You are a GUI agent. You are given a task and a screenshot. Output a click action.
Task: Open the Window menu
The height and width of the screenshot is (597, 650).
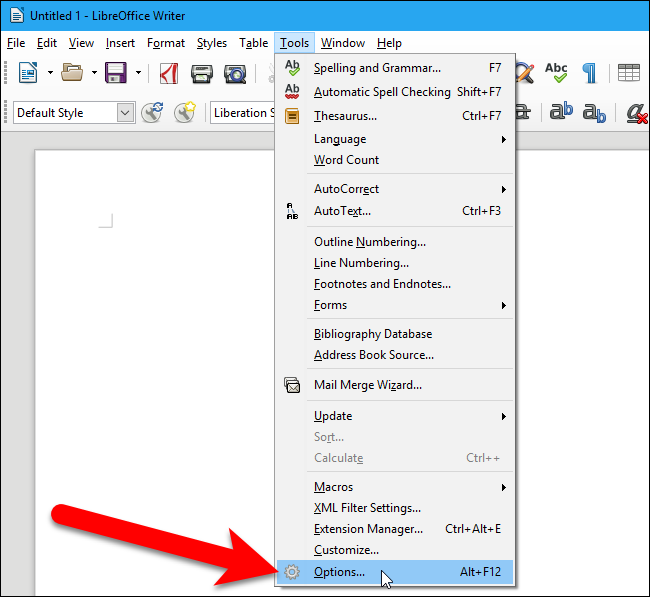coord(343,43)
